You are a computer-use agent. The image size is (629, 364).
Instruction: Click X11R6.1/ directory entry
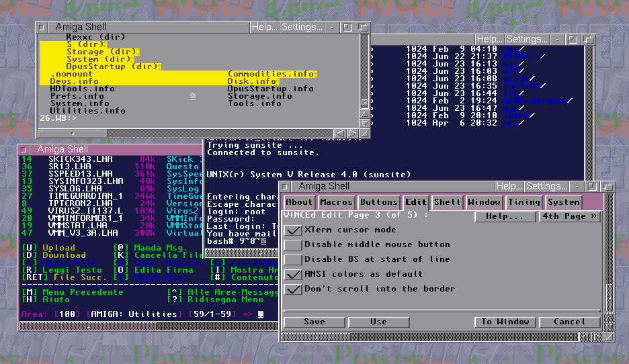pos(524,56)
